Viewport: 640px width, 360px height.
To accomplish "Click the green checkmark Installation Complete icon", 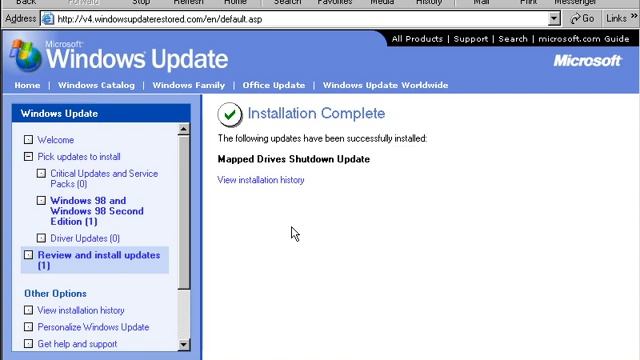I will tap(230, 115).
